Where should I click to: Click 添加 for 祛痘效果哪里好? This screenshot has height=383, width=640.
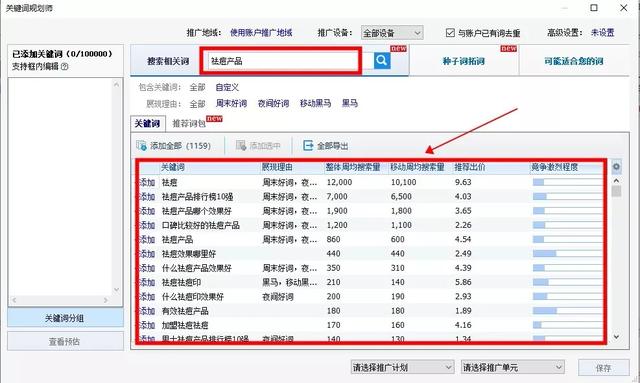point(147,254)
